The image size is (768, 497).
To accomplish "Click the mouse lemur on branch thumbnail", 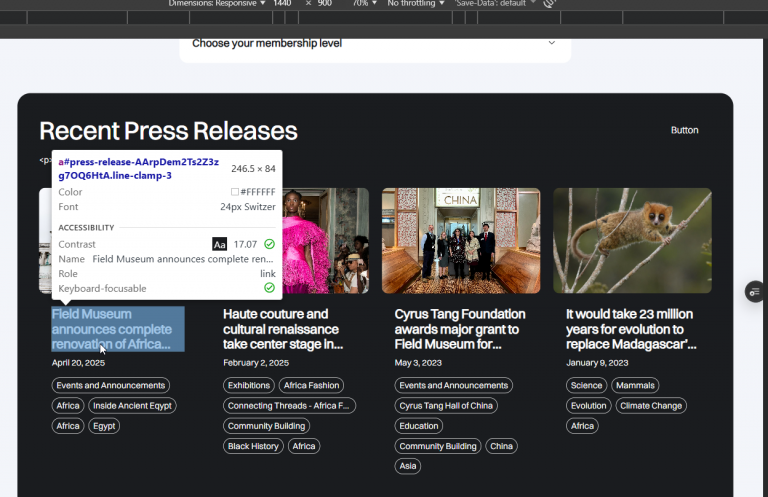I will pyautogui.click(x=632, y=240).
